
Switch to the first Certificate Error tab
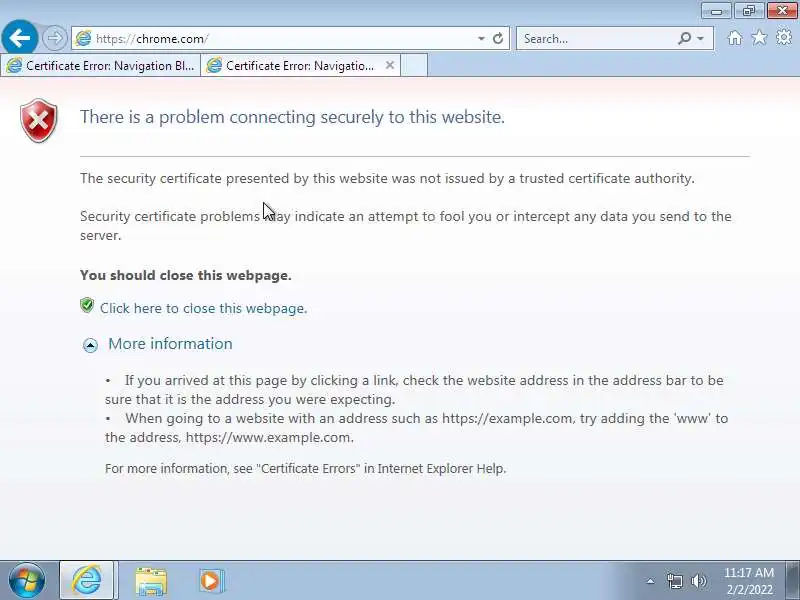[101, 66]
